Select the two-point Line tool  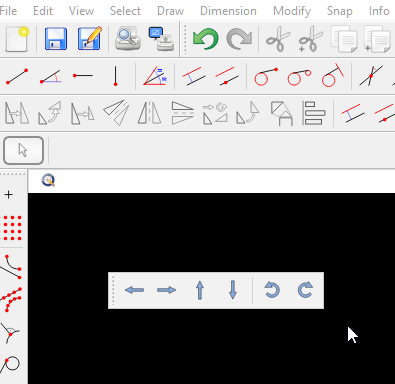[17, 76]
